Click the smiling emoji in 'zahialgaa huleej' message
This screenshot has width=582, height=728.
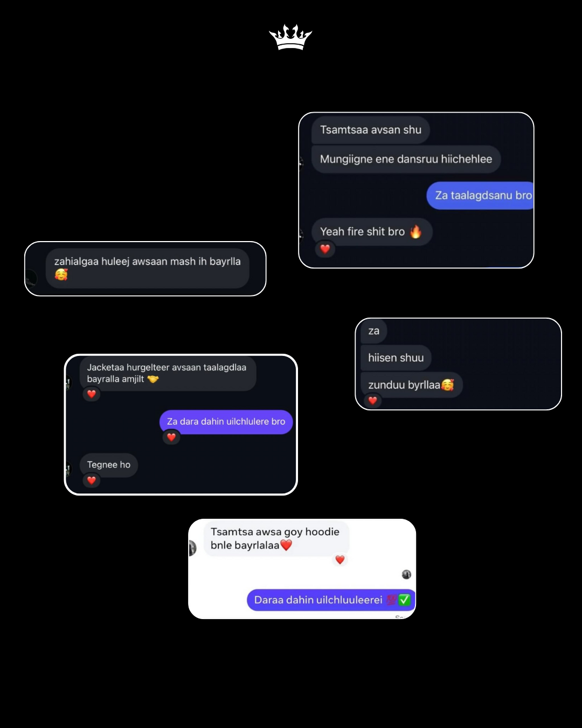pos(61,274)
